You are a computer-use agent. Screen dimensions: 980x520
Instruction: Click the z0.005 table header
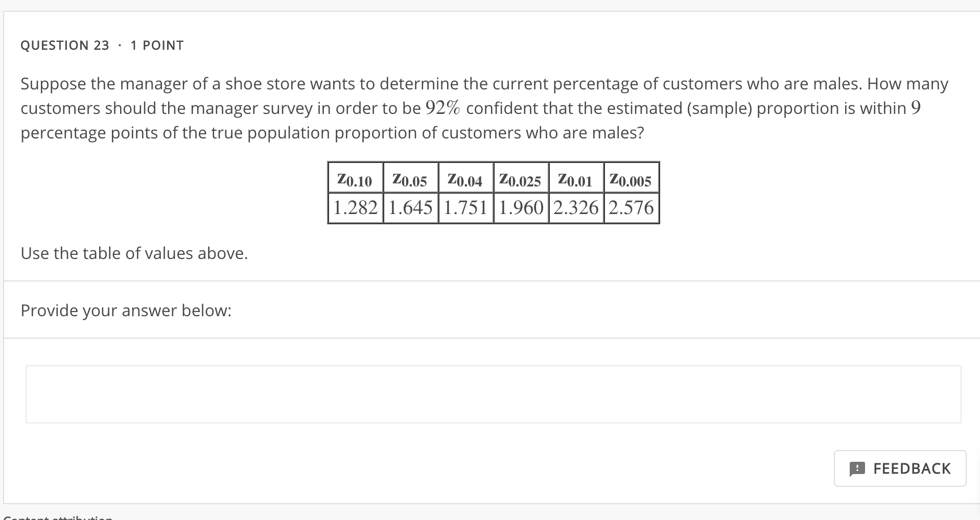point(631,180)
